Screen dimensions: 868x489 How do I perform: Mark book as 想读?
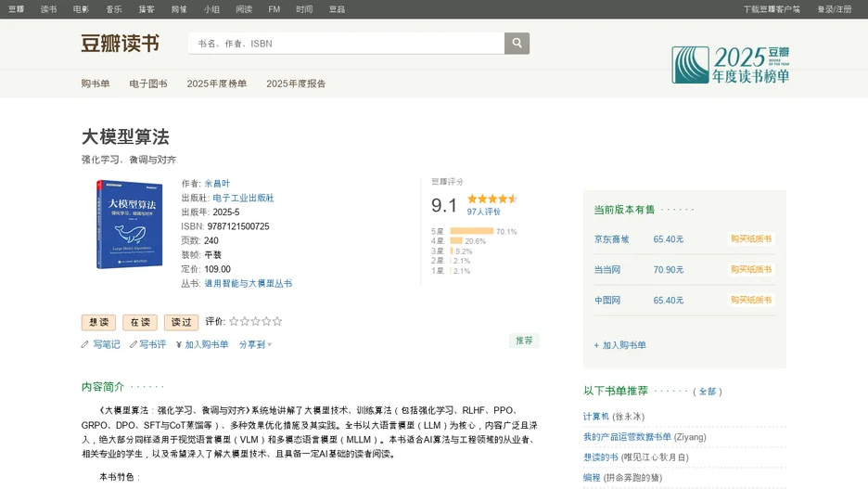pos(98,322)
